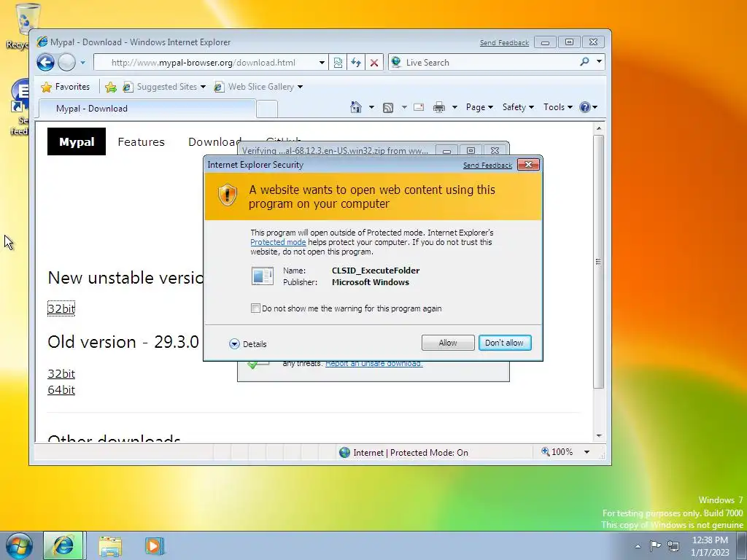The height and width of the screenshot is (560, 747).
Task: Click scroll up arrow on page scrollbar
Action: point(599,128)
